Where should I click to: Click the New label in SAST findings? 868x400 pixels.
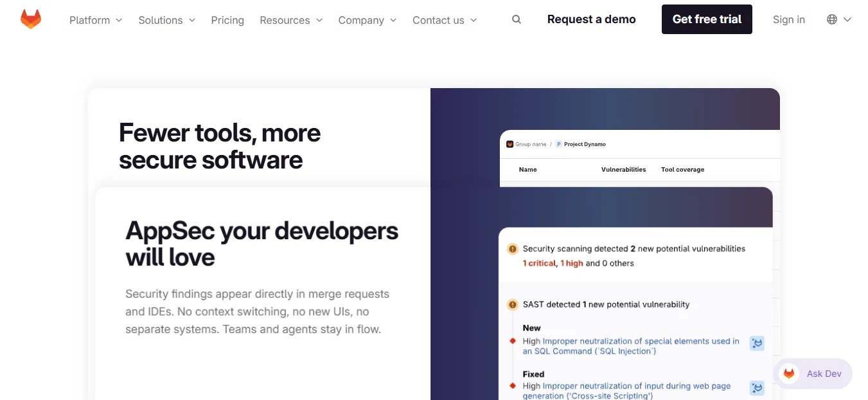point(531,328)
